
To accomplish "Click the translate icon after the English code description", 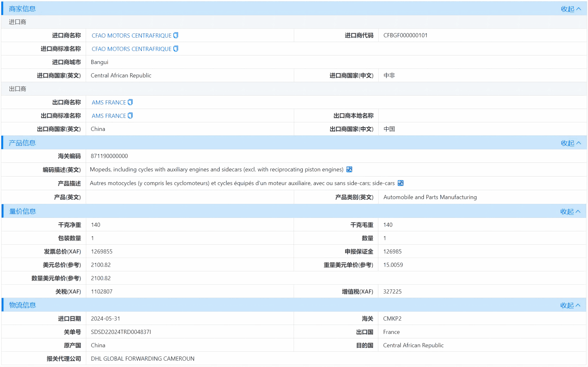I will [x=349, y=169].
